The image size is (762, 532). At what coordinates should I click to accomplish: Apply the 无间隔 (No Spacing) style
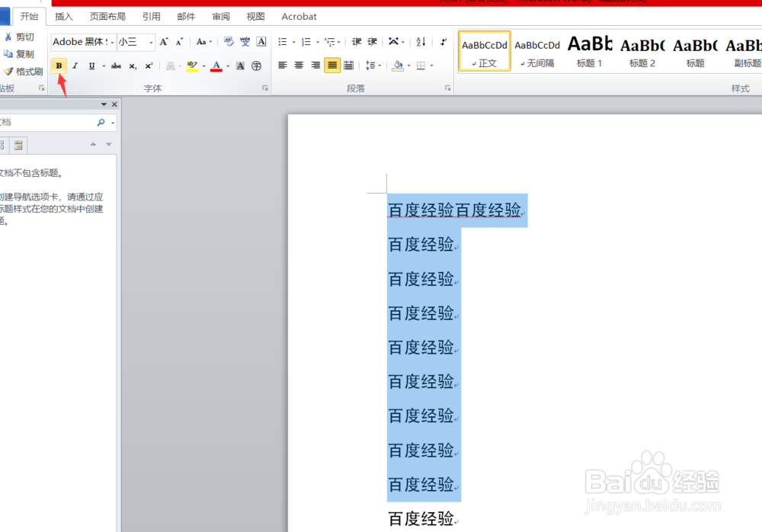[x=537, y=52]
